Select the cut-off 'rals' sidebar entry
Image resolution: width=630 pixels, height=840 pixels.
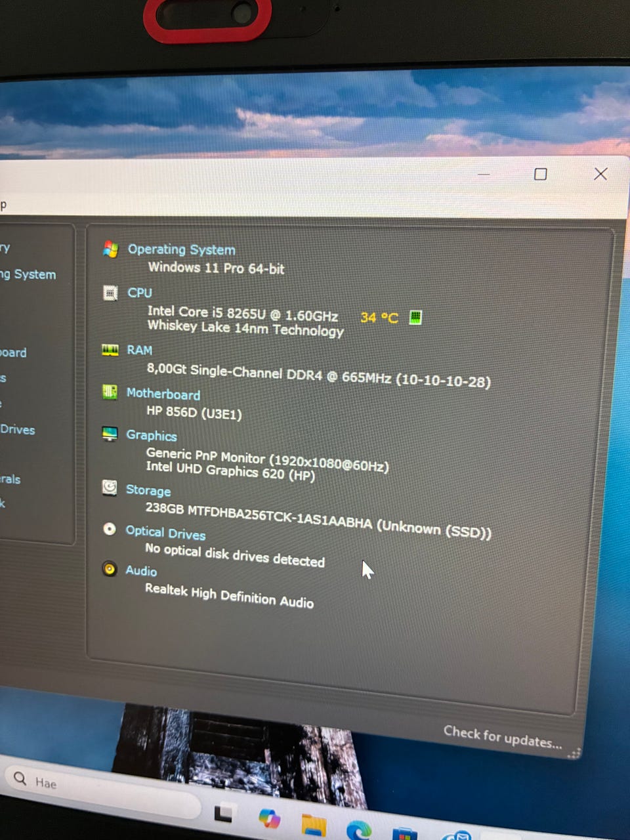point(10,479)
